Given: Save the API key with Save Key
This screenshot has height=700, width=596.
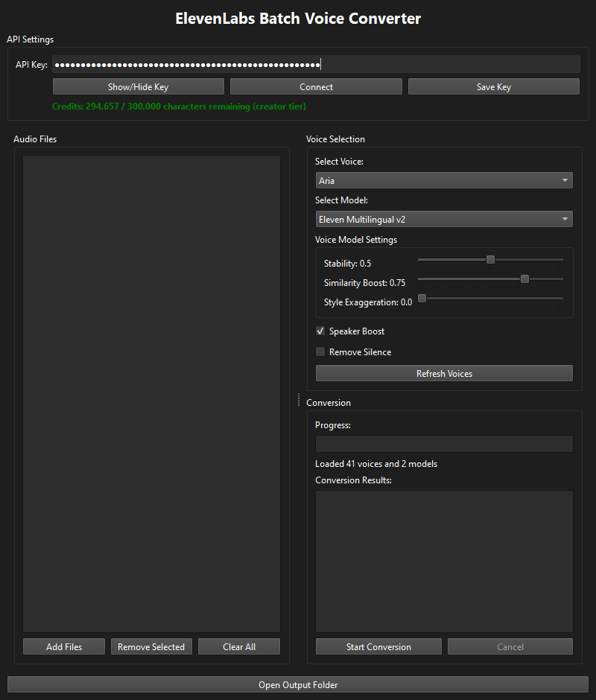Looking at the screenshot, I should pos(494,86).
